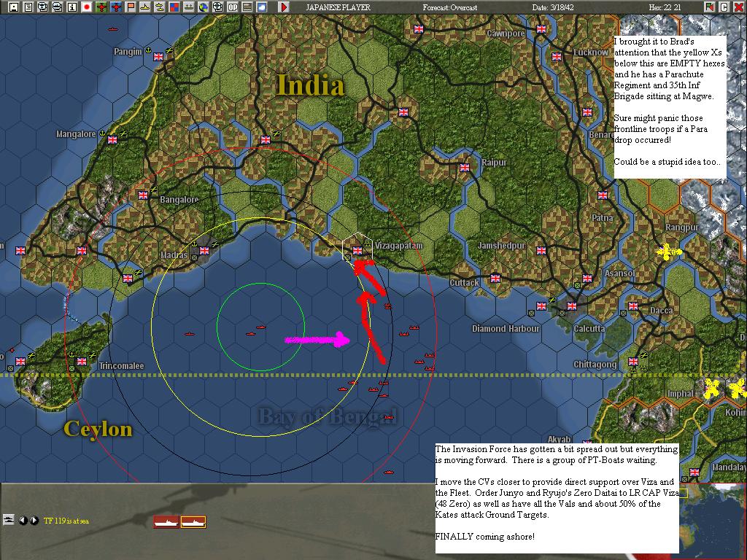Click the 'JAPANESE PLAYER' label
Viewport: 747px width, 560px height.
[338, 7]
